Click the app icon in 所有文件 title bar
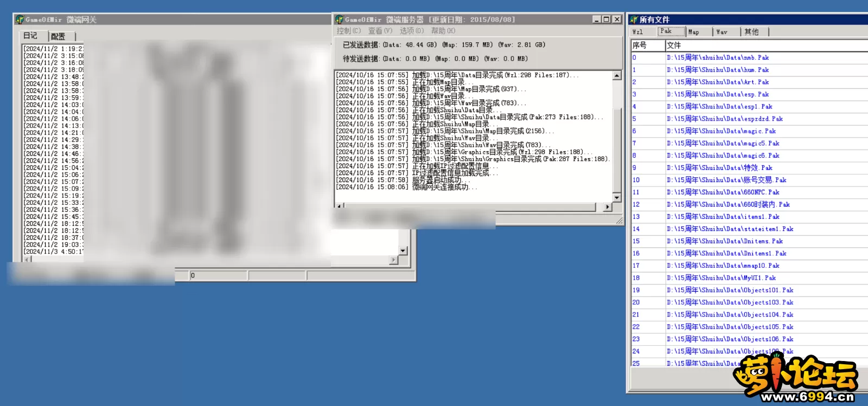The image size is (868, 406). 634,20
